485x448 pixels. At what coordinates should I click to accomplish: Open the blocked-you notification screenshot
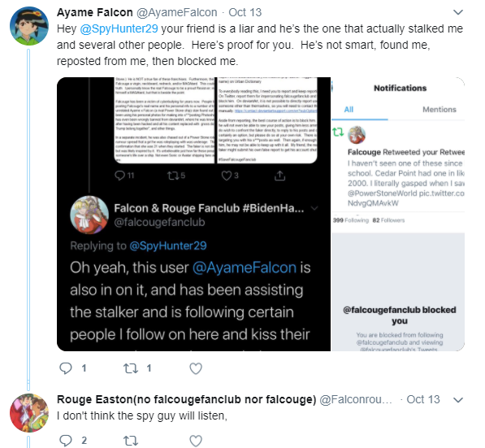[x=398, y=215]
